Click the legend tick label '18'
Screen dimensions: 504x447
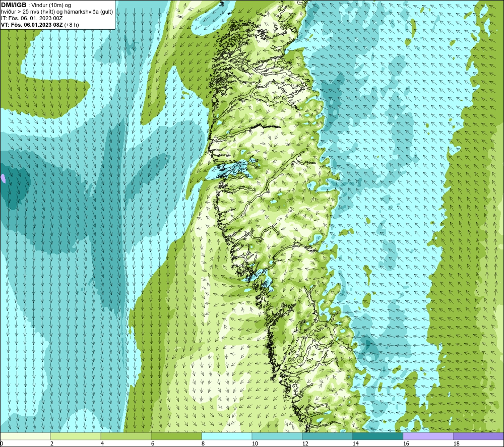coord(456,443)
